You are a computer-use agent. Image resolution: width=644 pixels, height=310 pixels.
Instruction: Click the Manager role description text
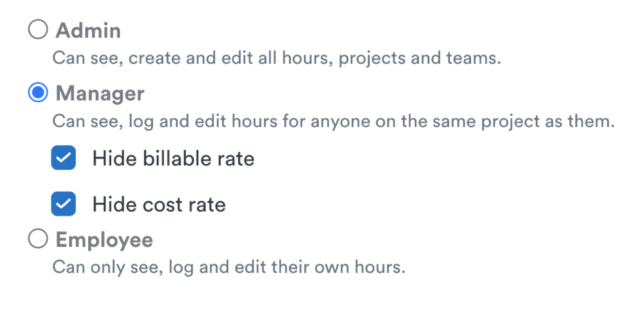point(333,121)
